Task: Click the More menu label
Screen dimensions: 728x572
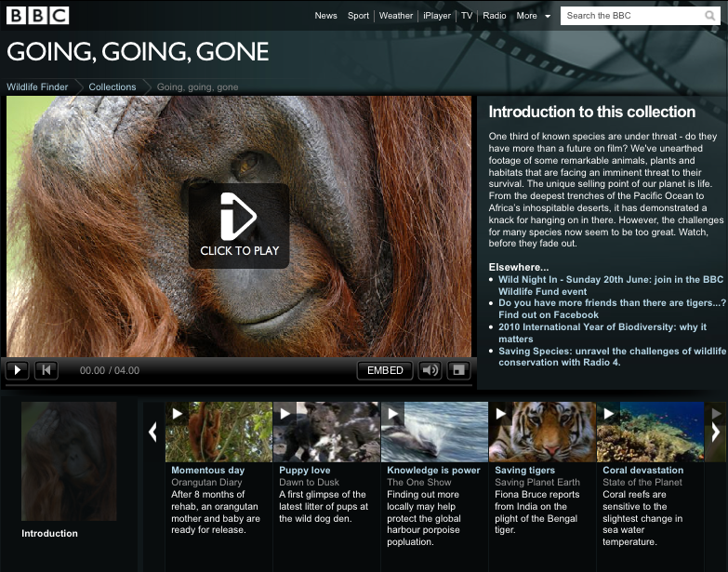Action: click(x=526, y=16)
